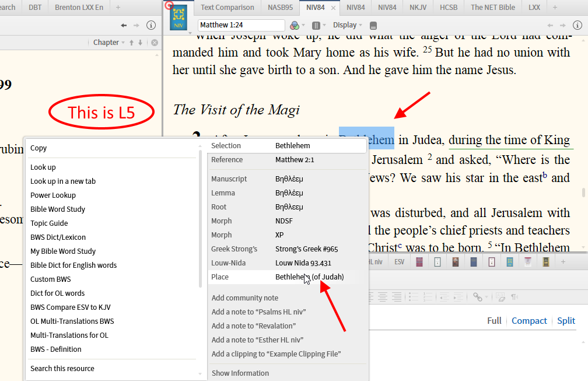588x381 pixels.
Task: Open the teal book with yellow pattern tab
Action: pos(510,262)
